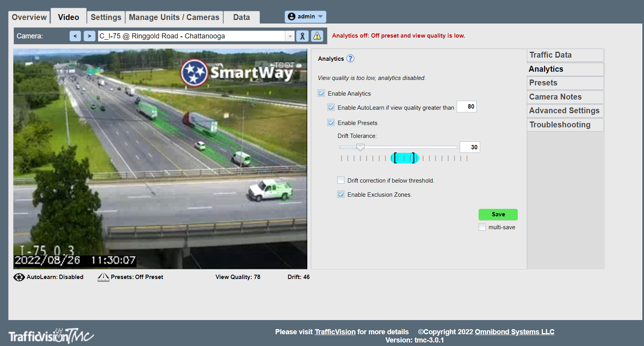Image resolution: width=644 pixels, height=346 pixels.
Task: Open the admin dropdown arrow menu
Action: [x=321, y=16]
